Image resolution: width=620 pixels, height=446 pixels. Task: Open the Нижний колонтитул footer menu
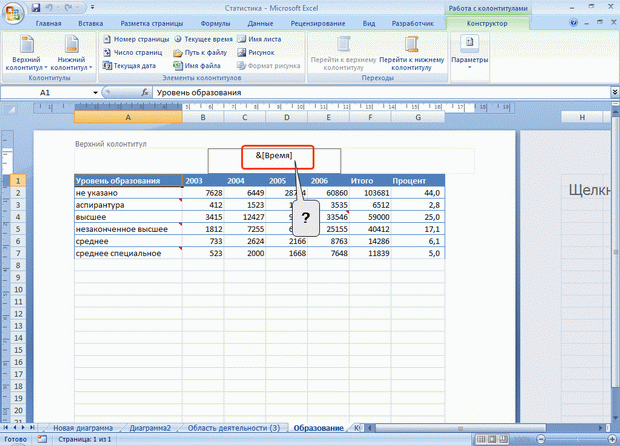(x=71, y=53)
